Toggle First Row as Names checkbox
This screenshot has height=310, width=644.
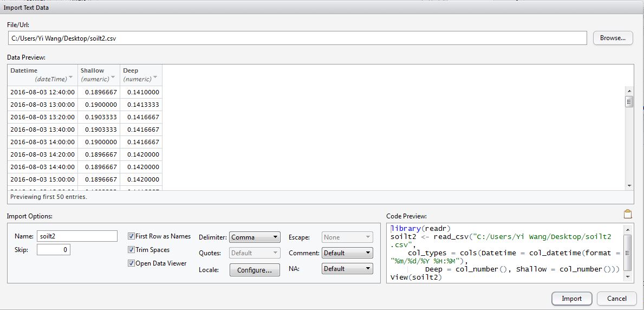[x=132, y=236]
